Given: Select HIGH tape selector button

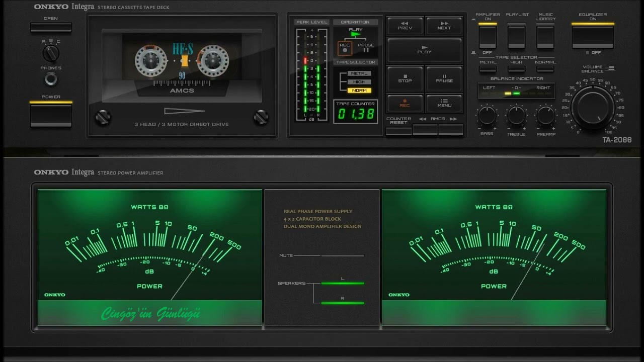Looking at the screenshot, I should click(x=517, y=69).
